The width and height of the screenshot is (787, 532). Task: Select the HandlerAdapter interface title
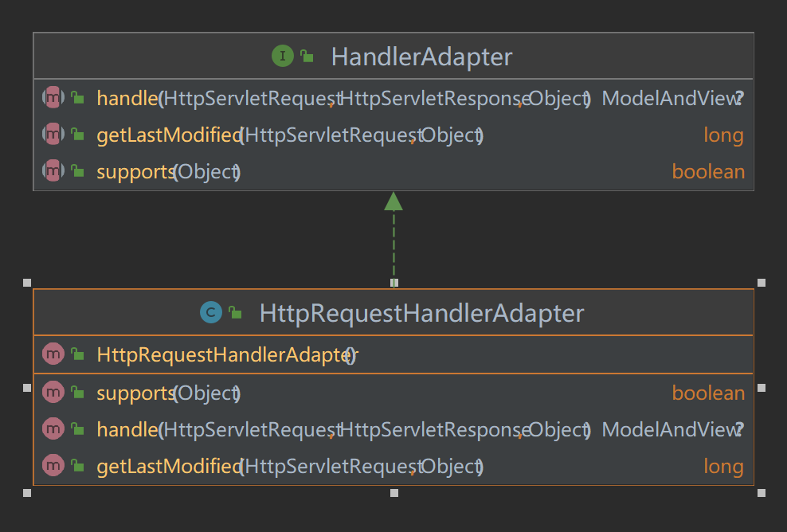(x=421, y=57)
